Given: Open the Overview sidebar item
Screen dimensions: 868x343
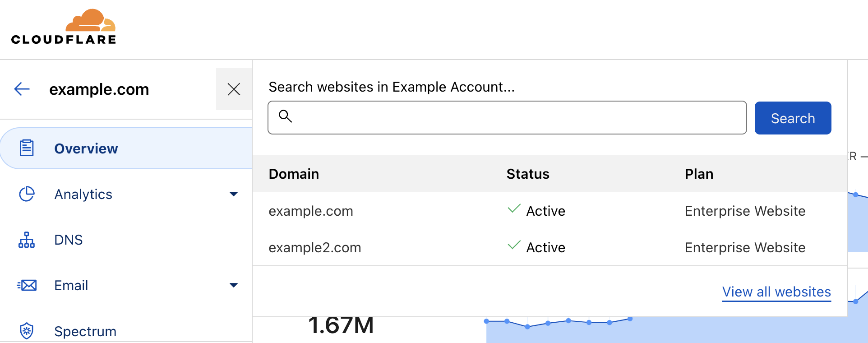Looking at the screenshot, I should (86, 148).
